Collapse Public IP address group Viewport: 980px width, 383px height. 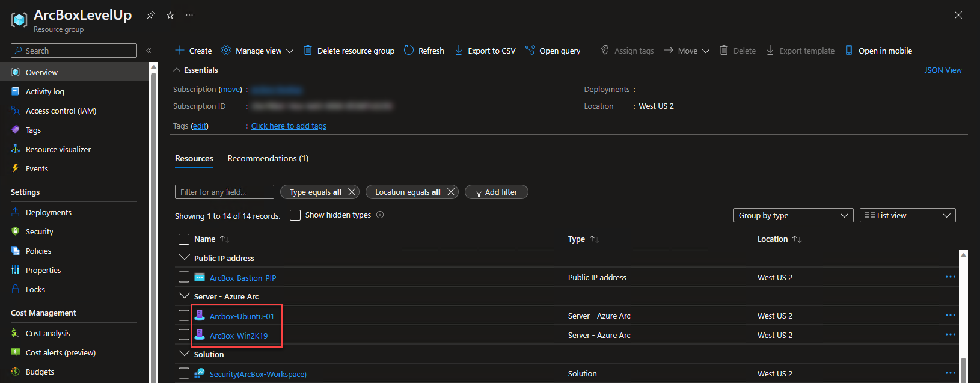coord(185,257)
